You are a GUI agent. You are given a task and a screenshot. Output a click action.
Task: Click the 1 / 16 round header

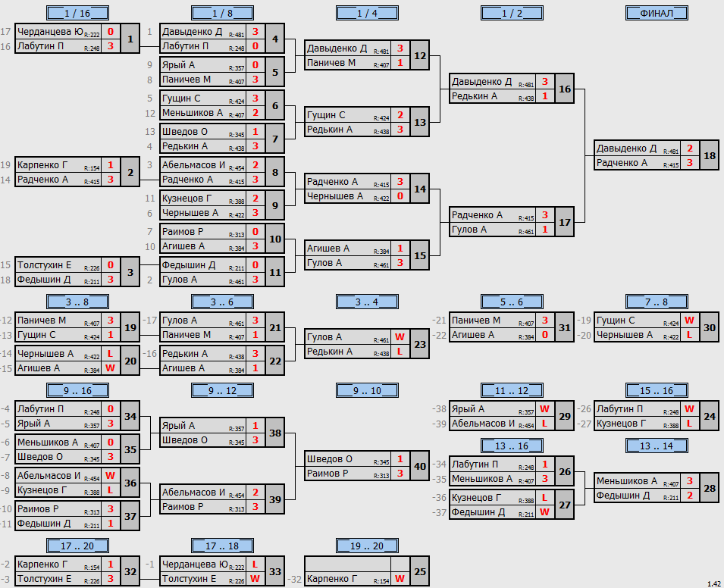(x=77, y=13)
